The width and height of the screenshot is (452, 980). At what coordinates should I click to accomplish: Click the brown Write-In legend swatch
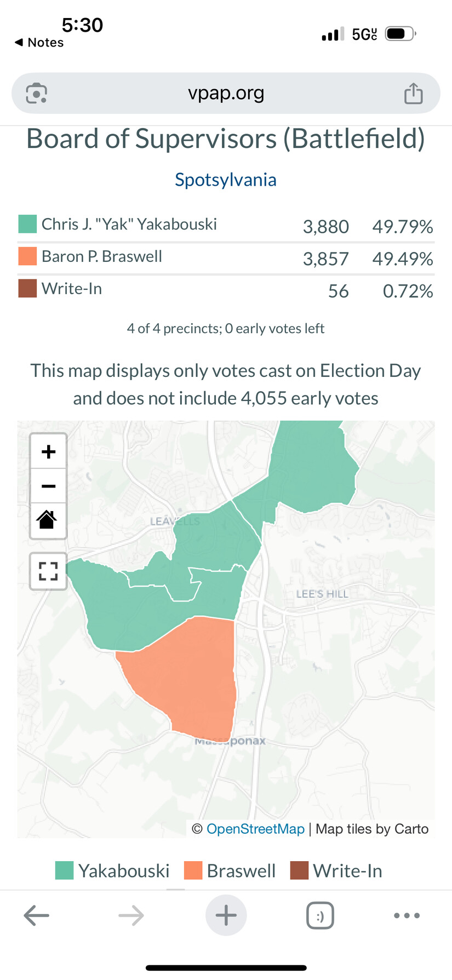(x=299, y=870)
